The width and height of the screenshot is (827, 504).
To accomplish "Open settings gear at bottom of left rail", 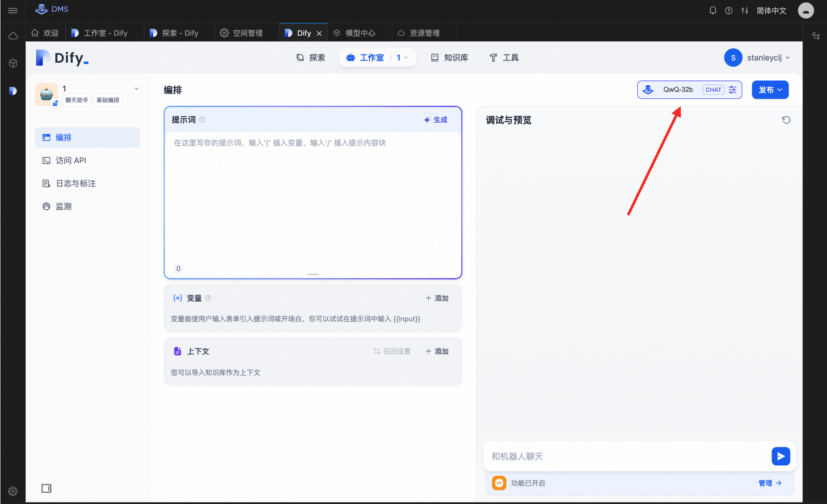I will tap(13, 491).
